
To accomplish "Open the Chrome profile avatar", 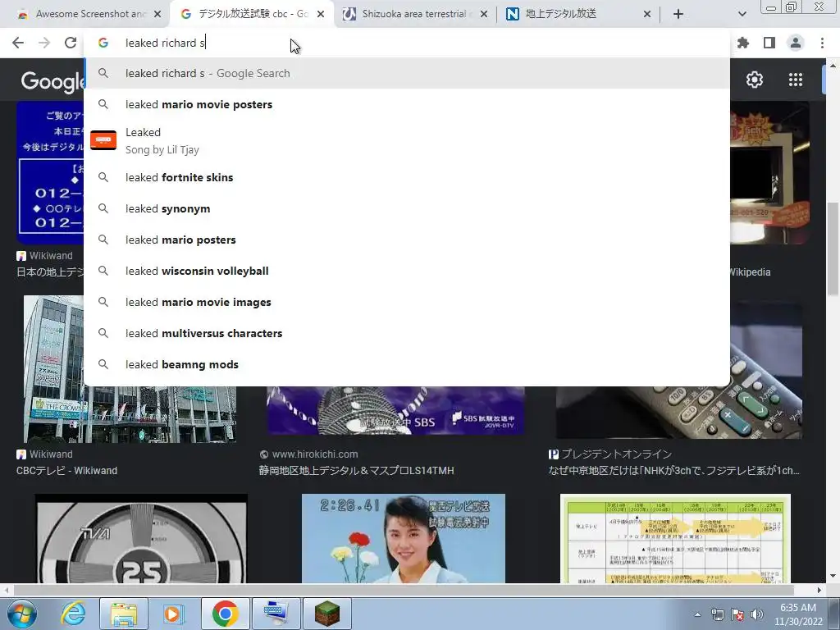I will 796,43.
